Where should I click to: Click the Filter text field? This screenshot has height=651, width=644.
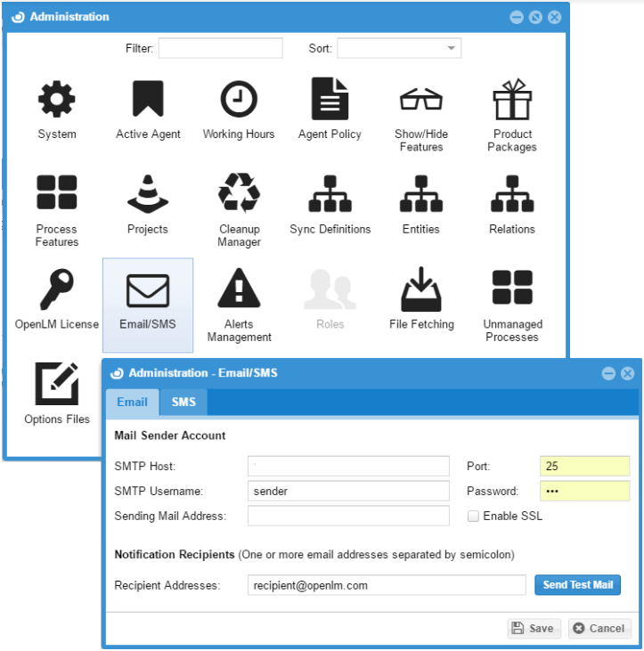click(220, 48)
